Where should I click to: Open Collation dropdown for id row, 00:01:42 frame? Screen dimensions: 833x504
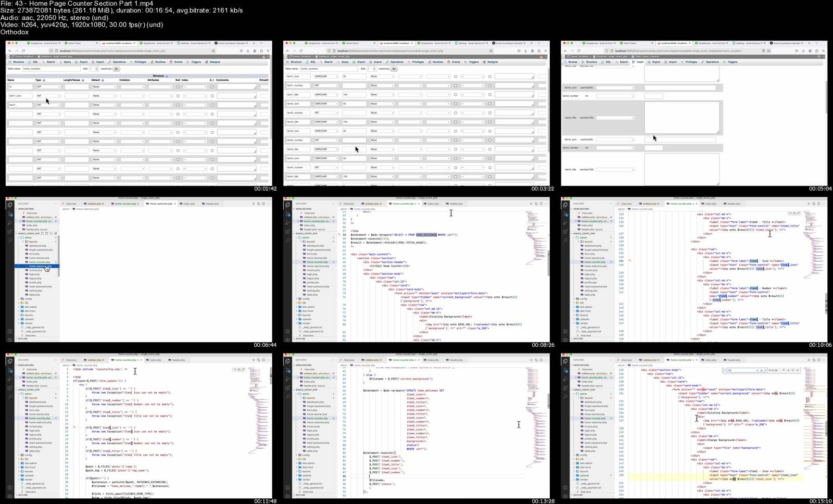132,86
